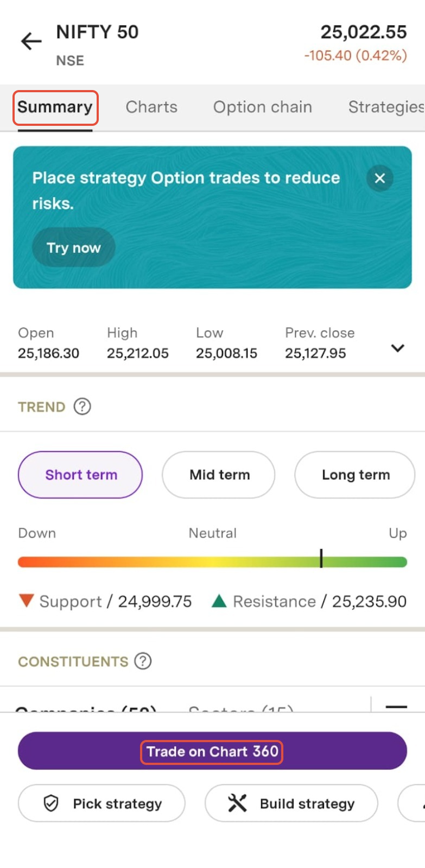Open the Constituents help question icon
Screen dimensions: 425x868
click(x=143, y=661)
